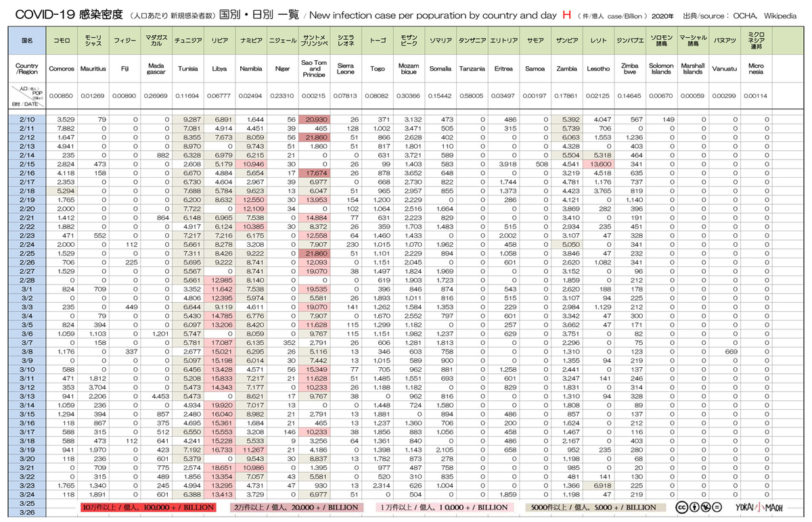Image resolution: width=812 pixels, height=522 pixels.
Task: Select the Lesotho column header
Action: coord(598,69)
